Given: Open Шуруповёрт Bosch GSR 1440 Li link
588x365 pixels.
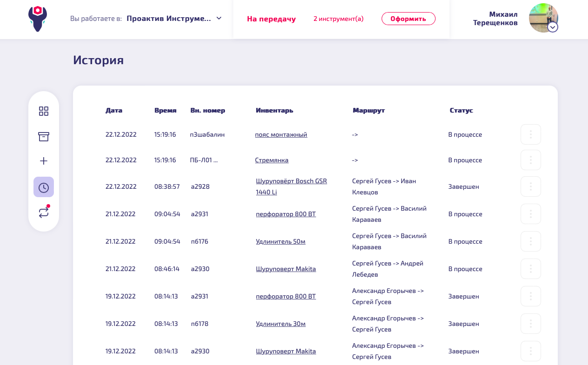Looking at the screenshot, I should (291, 181).
